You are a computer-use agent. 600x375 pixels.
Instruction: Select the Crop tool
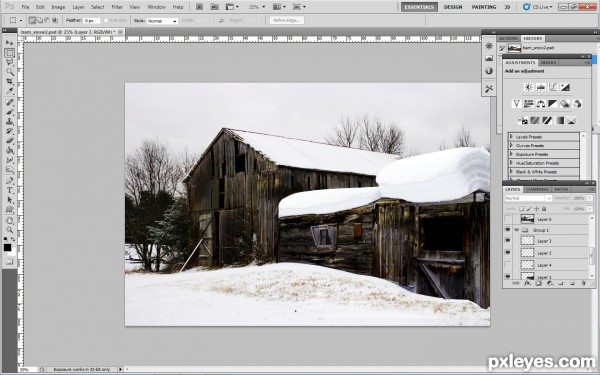(x=10, y=81)
